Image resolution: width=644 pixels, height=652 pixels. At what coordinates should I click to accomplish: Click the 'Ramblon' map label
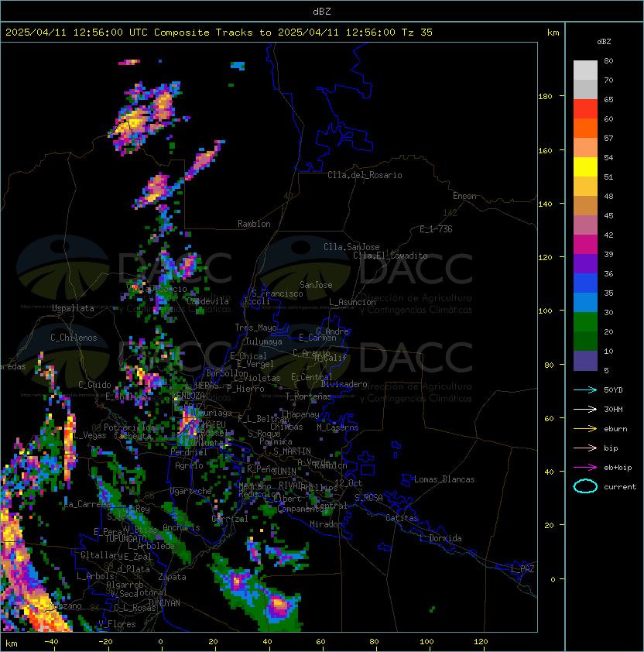(254, 224)
